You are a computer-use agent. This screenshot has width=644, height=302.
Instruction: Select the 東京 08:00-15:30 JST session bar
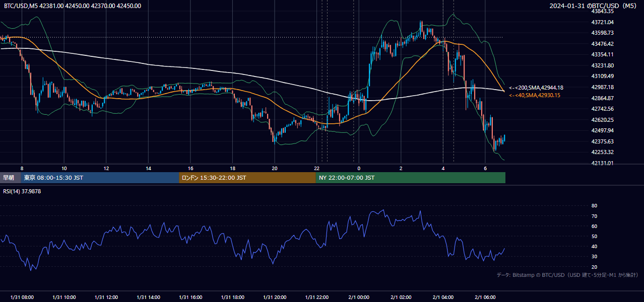tap(100, 178)
